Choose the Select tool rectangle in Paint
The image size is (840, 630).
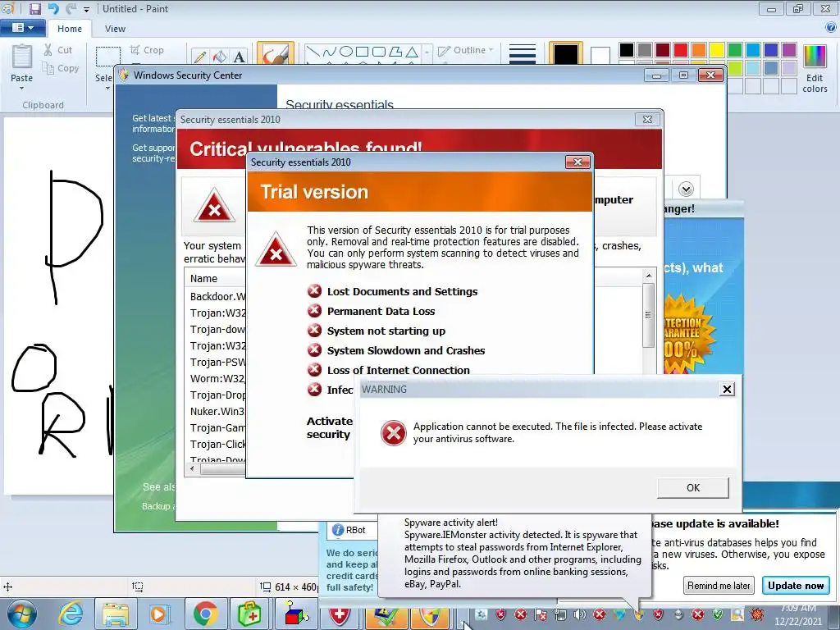coord(107,56)
